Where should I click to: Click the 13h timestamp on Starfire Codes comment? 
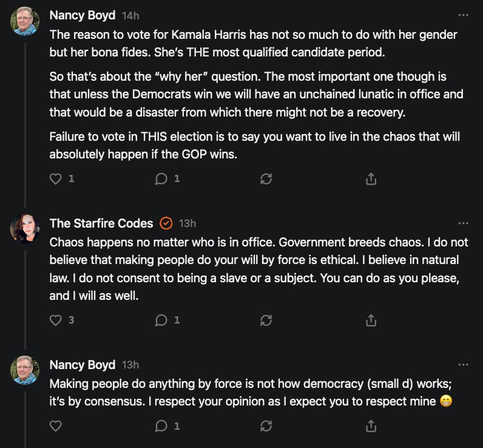coord(187,223)
